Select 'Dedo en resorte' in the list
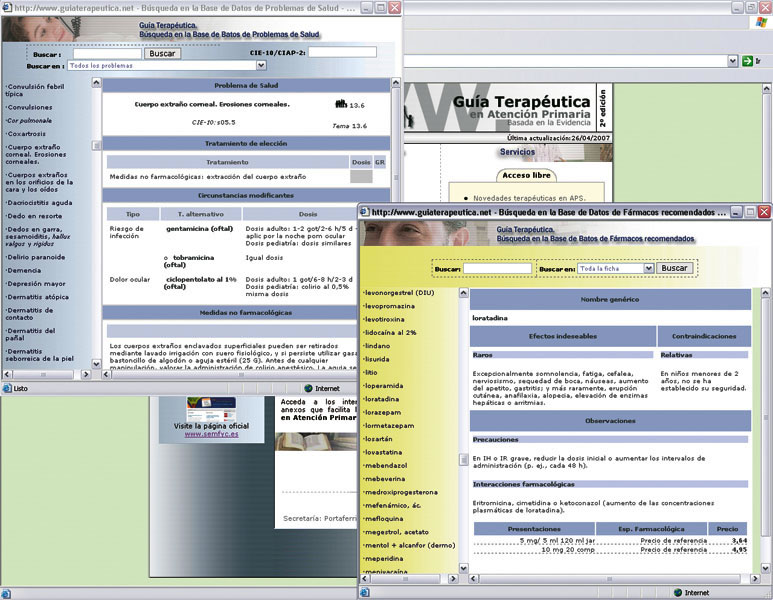The image size is (773, 600). click(x=34, y=216)
